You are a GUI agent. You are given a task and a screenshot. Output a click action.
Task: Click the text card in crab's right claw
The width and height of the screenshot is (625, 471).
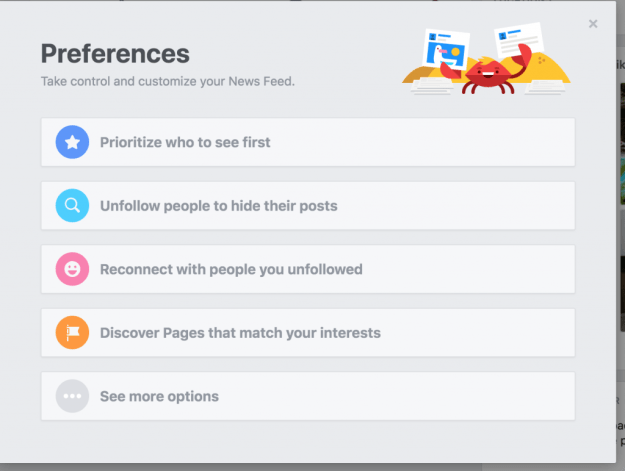pos(520,45)
